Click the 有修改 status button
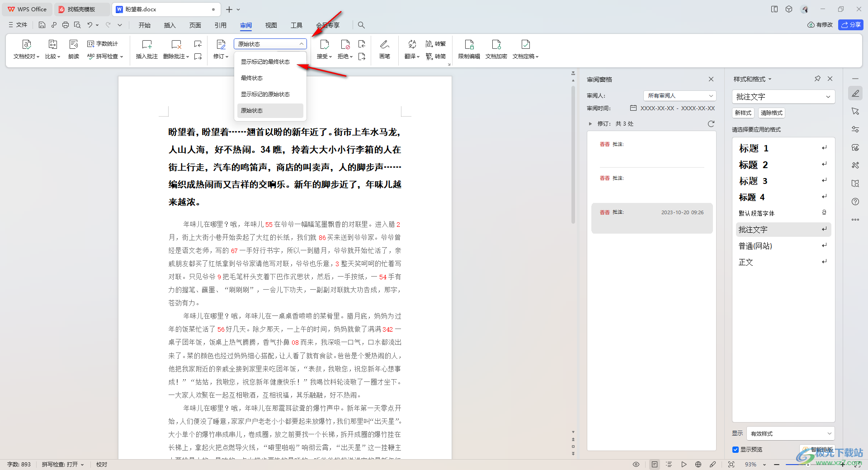 tap(820, 25)
